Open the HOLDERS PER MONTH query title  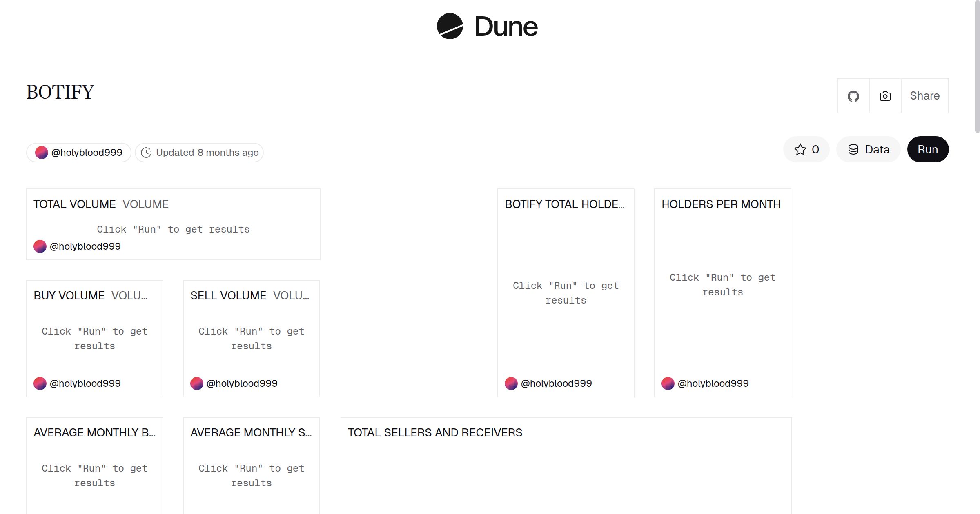point(721,204)
